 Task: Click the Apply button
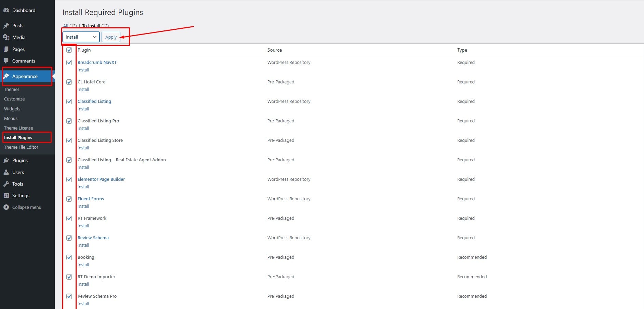111,37
